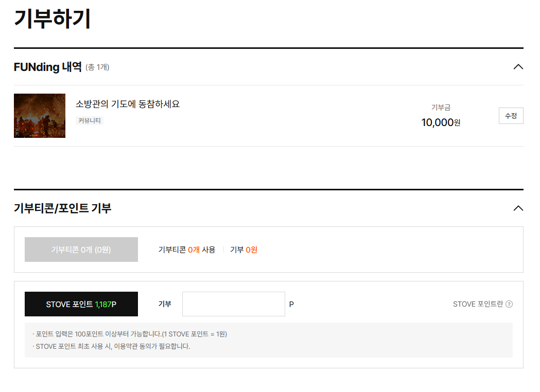Click the 기부하기 page title
The width and height of the screenshot is (540, 392).
click(53, 19)
